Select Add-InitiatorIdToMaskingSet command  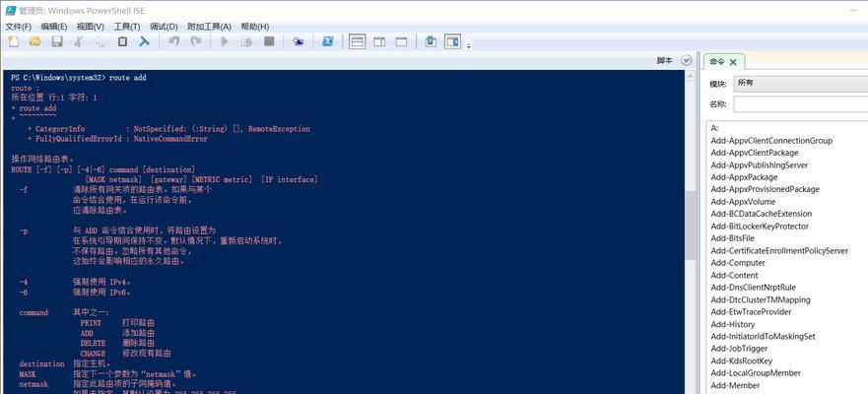point(763,337)
